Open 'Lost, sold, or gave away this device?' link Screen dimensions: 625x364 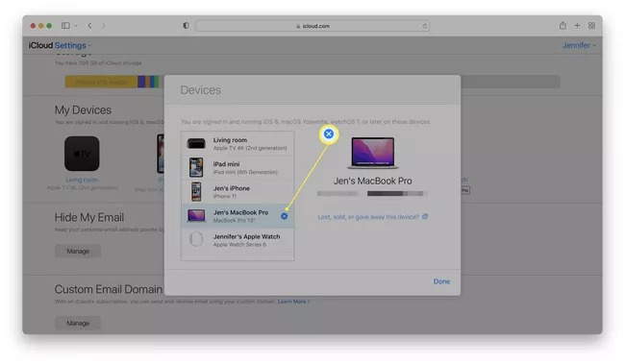pyautogui.click(x=373, y=217)
